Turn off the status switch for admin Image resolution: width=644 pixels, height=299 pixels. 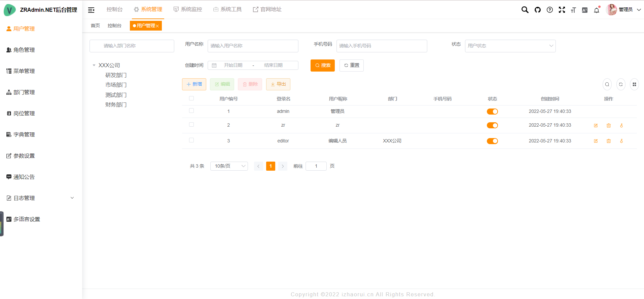tap(492, 112)
